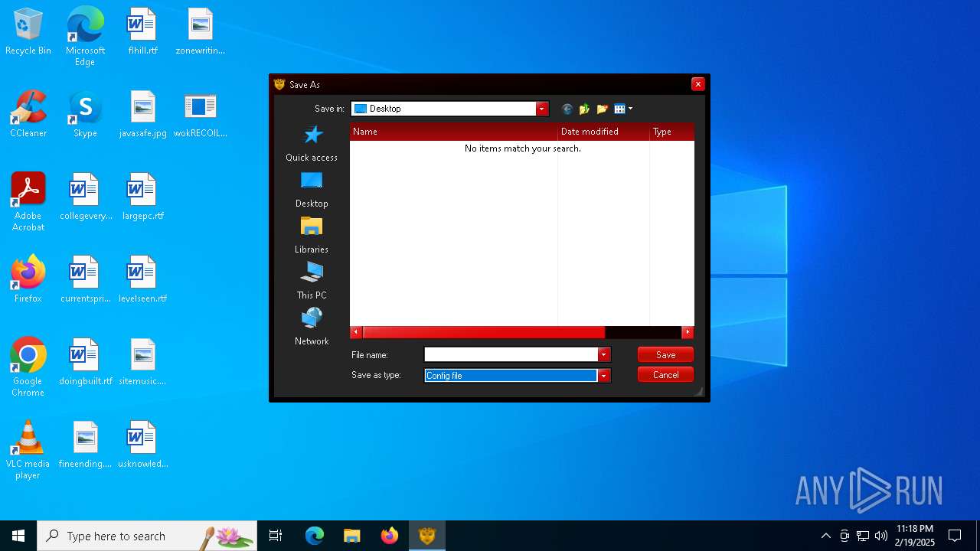The image size is (980, 551).
Task: Expand the Save in location dropdown
Action: (542, 109)
